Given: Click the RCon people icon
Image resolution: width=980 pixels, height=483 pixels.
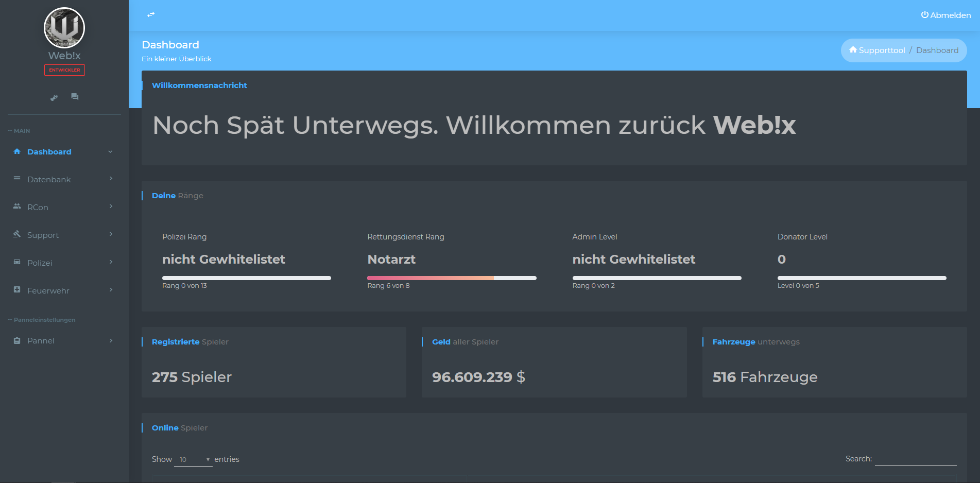Looking at the screenshot, I should pyautogui.click(x=17, y=206).
